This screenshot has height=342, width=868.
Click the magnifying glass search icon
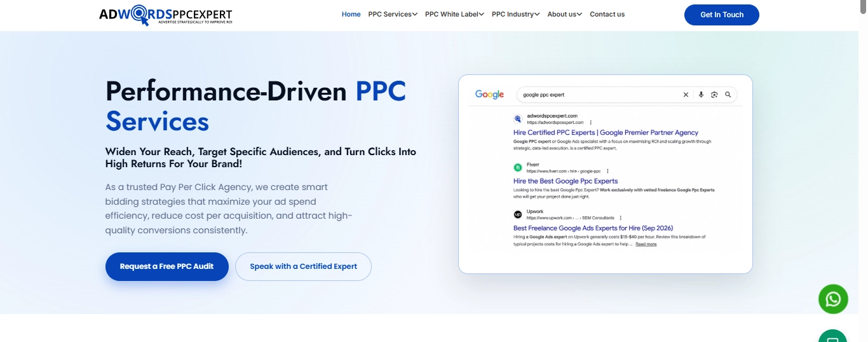[728, 95]
